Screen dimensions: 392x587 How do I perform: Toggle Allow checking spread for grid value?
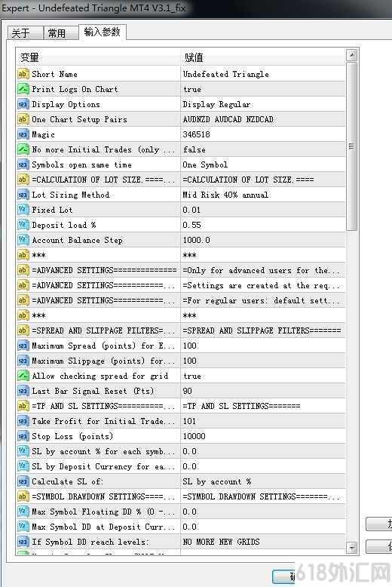pos(263,376)
